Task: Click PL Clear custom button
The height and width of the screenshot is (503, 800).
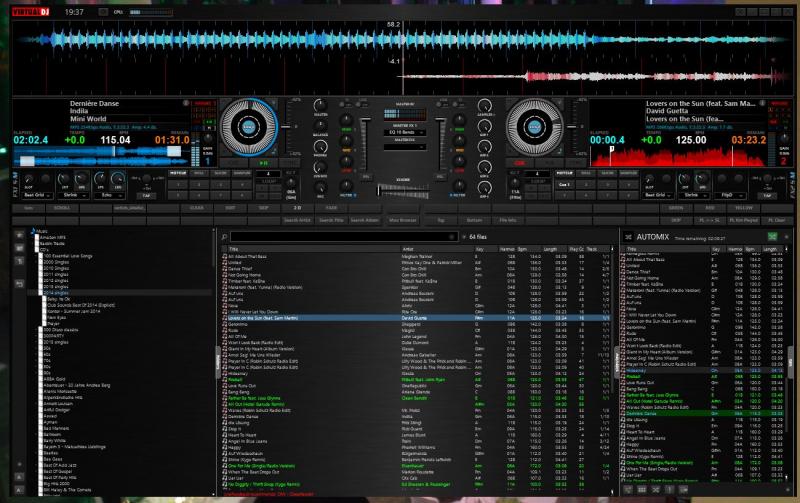Action: click(777, 220)
